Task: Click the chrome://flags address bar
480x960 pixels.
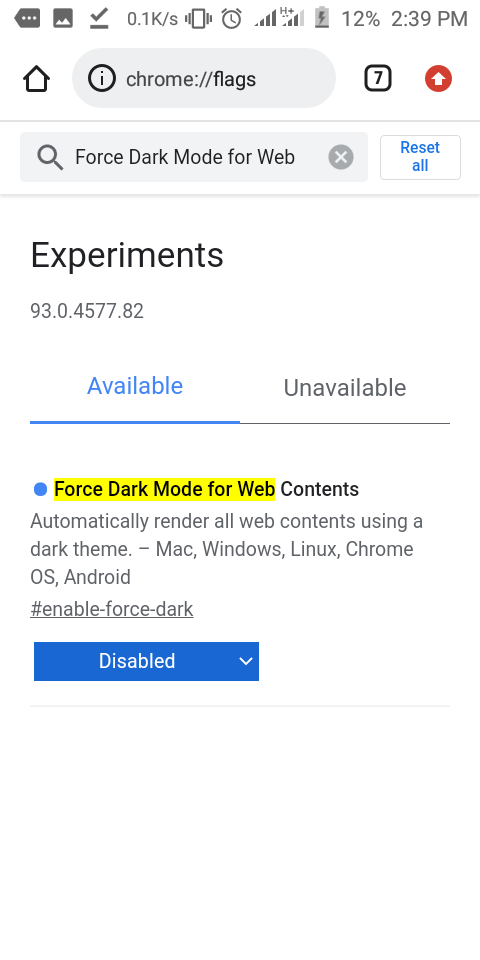Action: click(x=204, y=78)
